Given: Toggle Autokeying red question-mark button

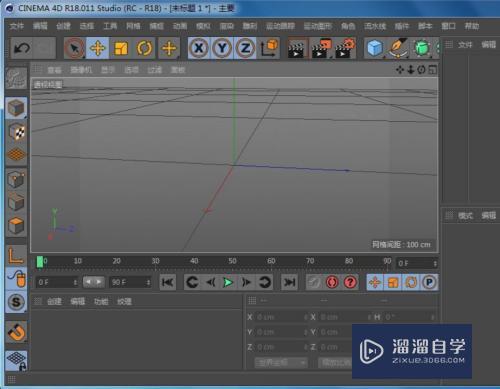Looking at the screenshot, I should click(350, 282).
